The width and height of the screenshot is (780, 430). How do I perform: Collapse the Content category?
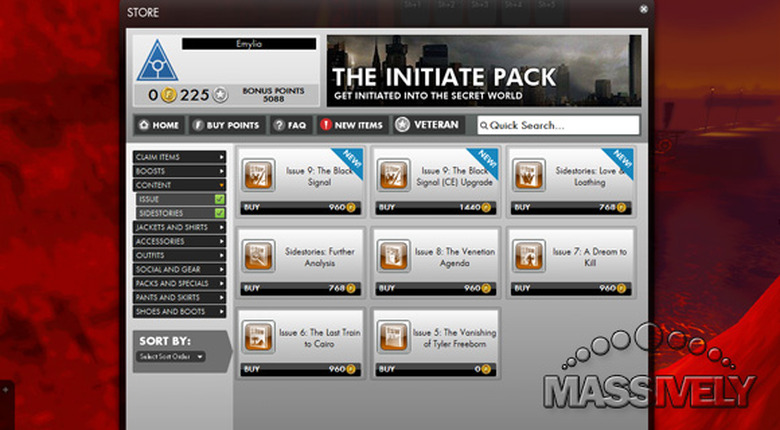coord(180,185)
